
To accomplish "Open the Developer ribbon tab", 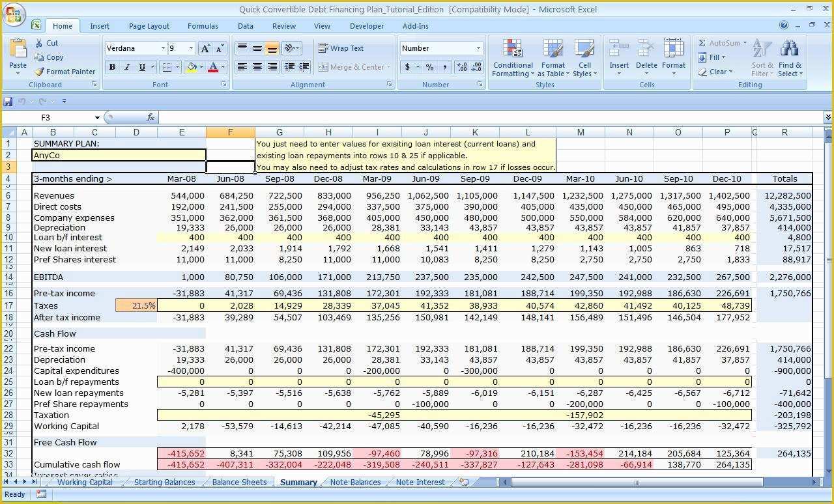I will (x=367, y=26).
